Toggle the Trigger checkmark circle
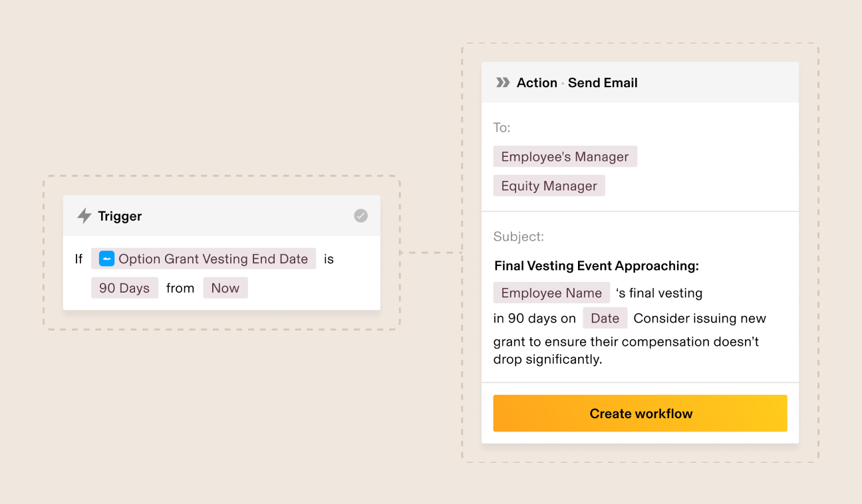The width and height of the screenshot is (862, 504). click(360, 215)
